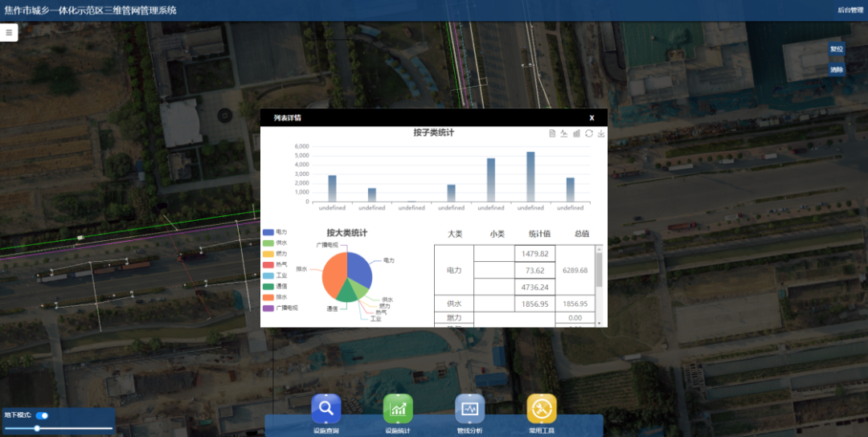This screenshot has height=437, width=868.
Task: Close the 列表详情 dialog
Action: point(592,118)
